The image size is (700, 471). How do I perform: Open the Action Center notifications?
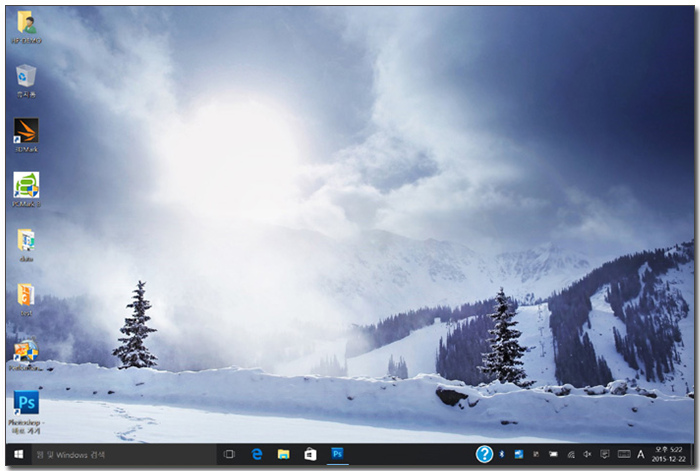click(605, 455)
